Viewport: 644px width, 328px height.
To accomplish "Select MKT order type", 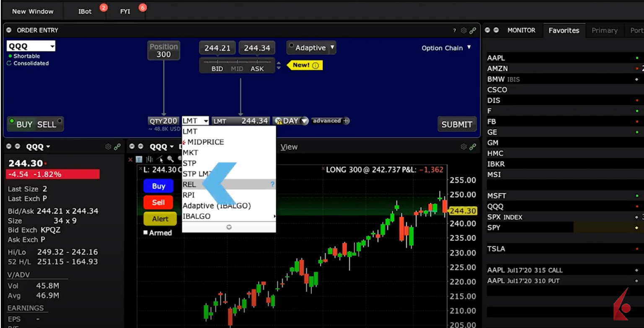I will click(229, 153).
